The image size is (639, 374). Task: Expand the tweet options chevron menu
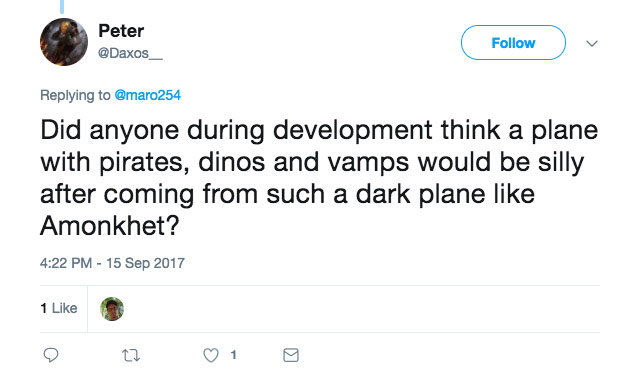click(x=592, y=43)
